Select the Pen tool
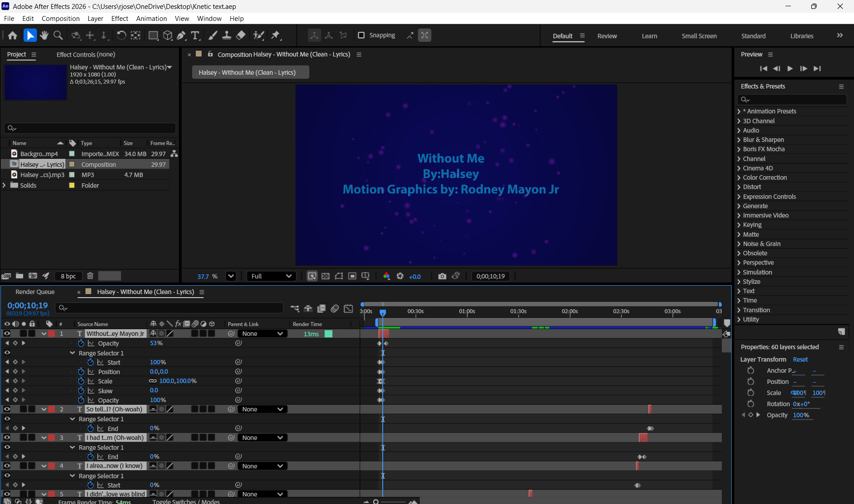 point(181,36)
